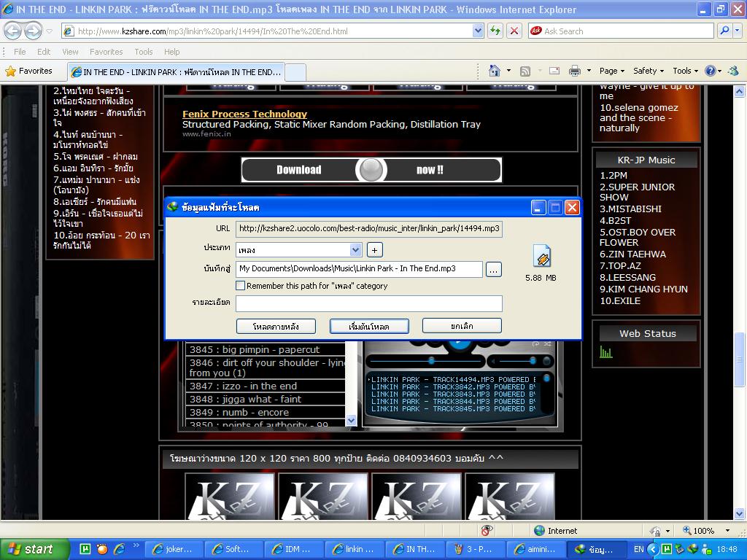Click the RSS feeds icon
Image resolution: width=747 pixels, height=560 pixels.
point(525,71)
